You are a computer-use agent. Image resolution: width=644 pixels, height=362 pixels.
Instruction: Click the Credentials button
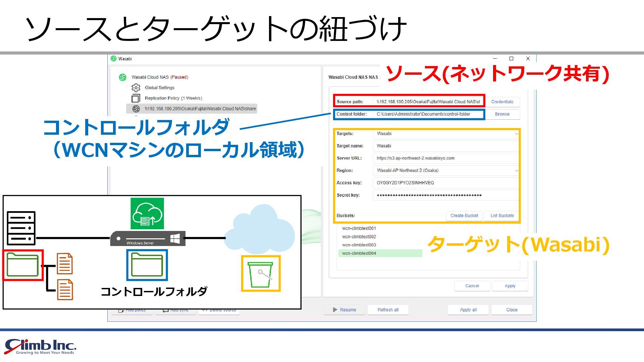pyautogui.click(x=502, y=102)
